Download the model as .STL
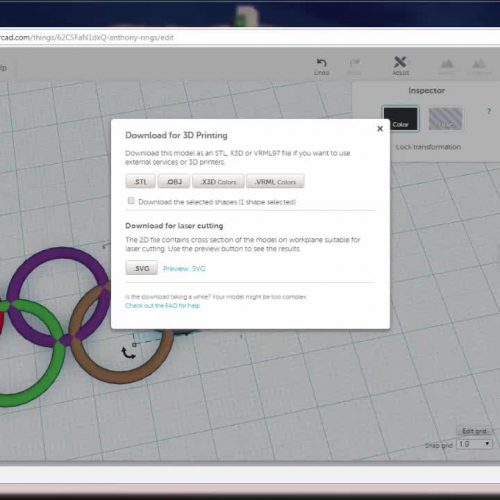Screen dimensions: 500x500 click(x=140, y=182)
